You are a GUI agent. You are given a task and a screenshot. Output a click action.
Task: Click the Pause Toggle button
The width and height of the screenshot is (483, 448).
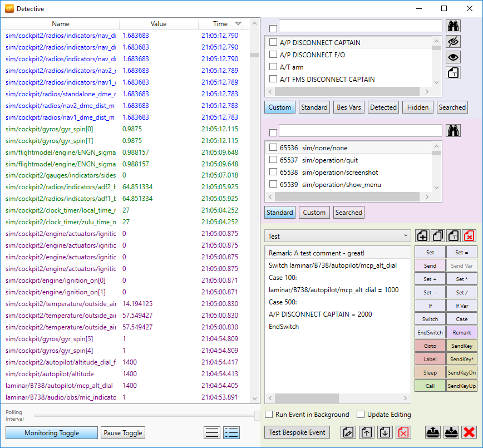(123, 433)
